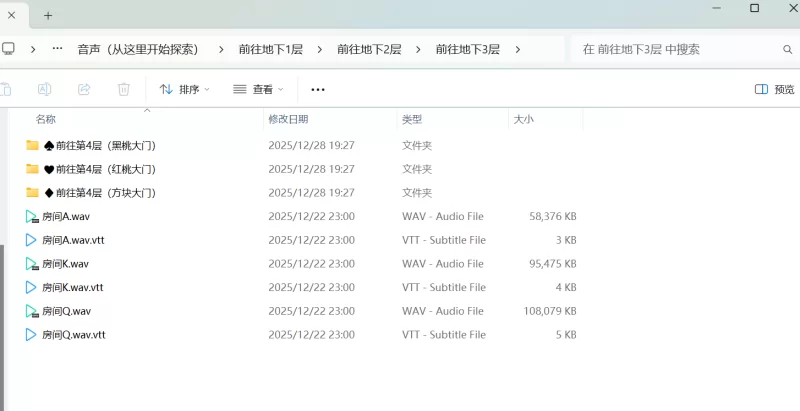Click 文件夹 type of the diamond door folder
The height and width of the screenshot is (411, 800).
[417, 193]
